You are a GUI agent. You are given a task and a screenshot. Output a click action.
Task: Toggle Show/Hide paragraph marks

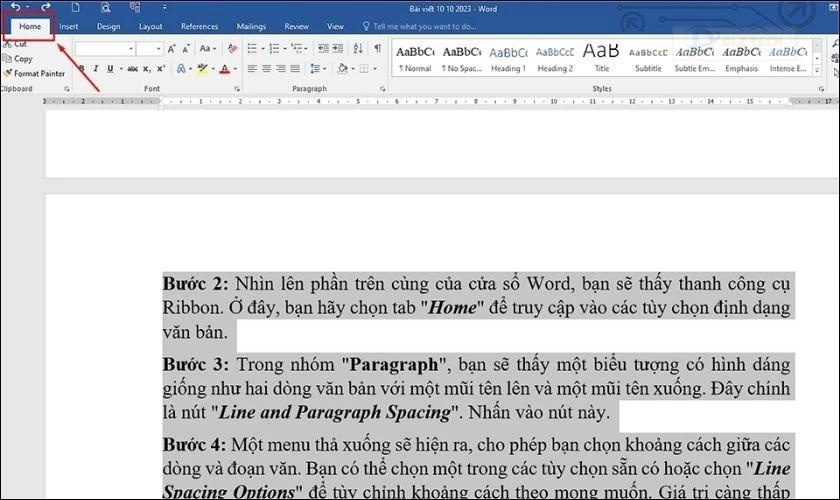click(378, 49)
